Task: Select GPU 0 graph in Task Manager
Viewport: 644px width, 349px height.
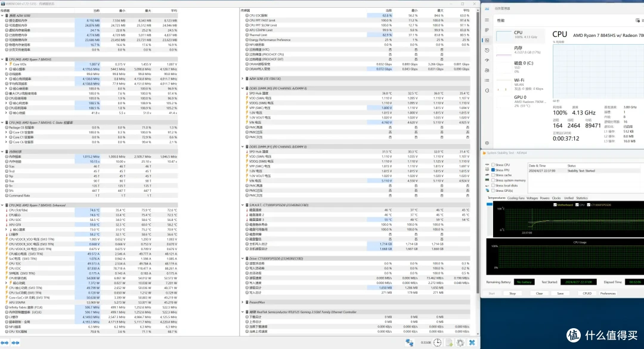Action: click(x=519, y=101)
